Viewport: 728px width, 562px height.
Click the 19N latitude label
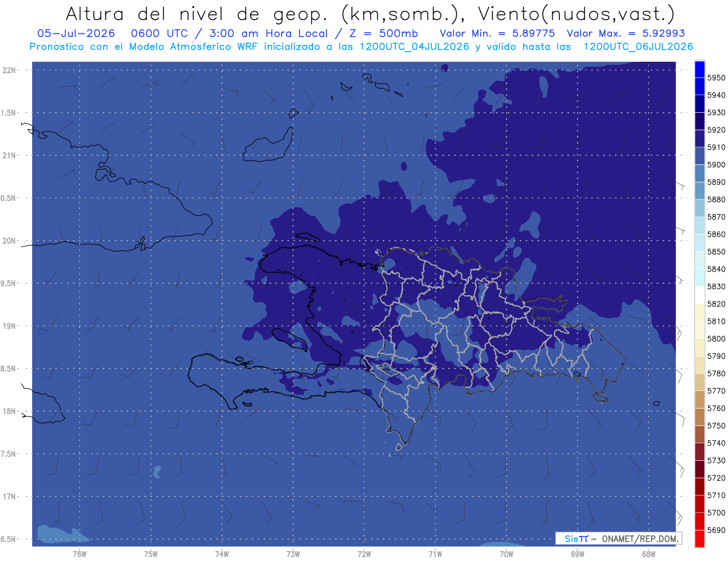(10, 326)
